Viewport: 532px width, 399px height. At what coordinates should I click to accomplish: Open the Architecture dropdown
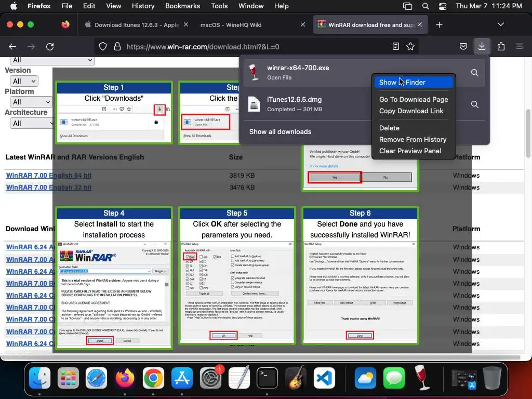tap(32, 123)
